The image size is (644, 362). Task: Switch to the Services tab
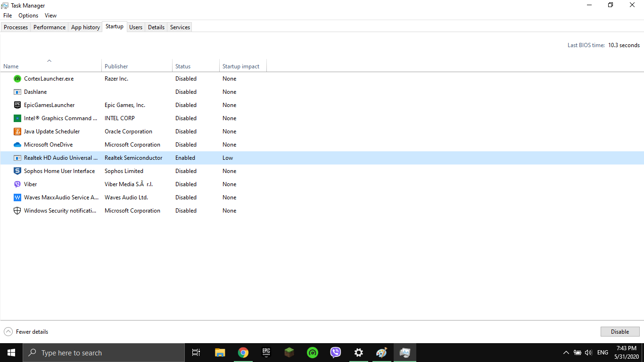[x=180, y=27]
